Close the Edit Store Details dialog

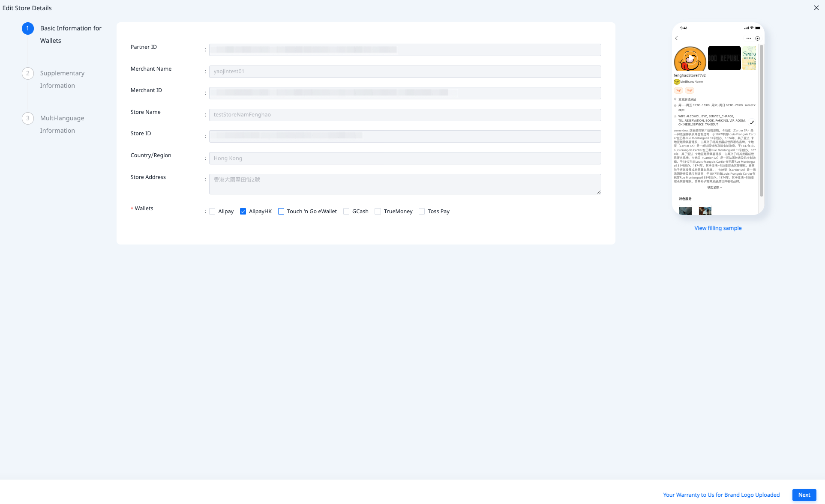[x=816, y=8]
